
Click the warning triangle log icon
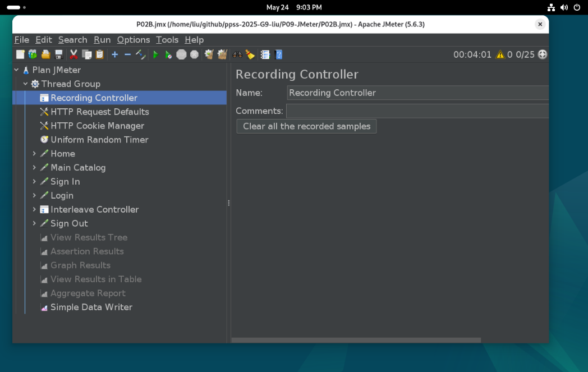(x=500, y=54)
